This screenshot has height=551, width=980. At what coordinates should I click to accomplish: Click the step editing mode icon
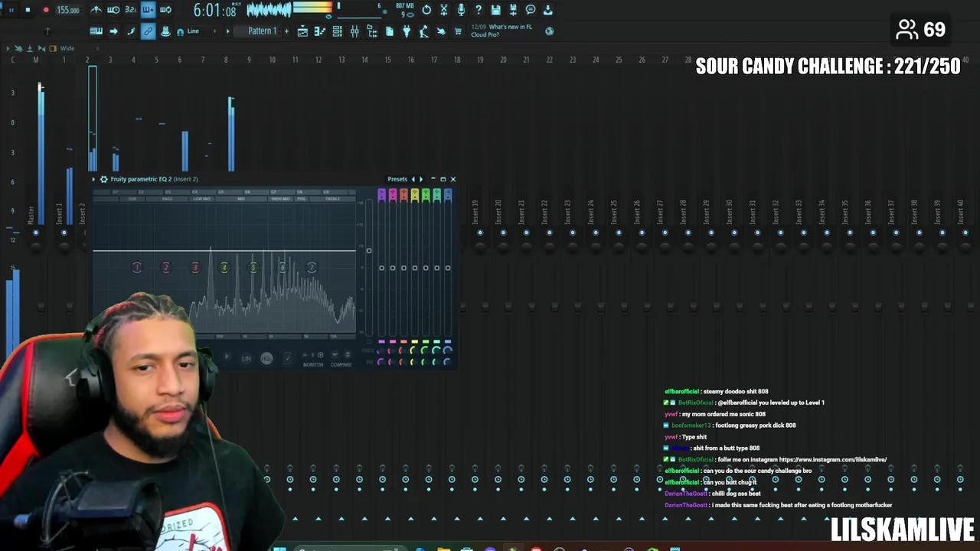[131, 31]
